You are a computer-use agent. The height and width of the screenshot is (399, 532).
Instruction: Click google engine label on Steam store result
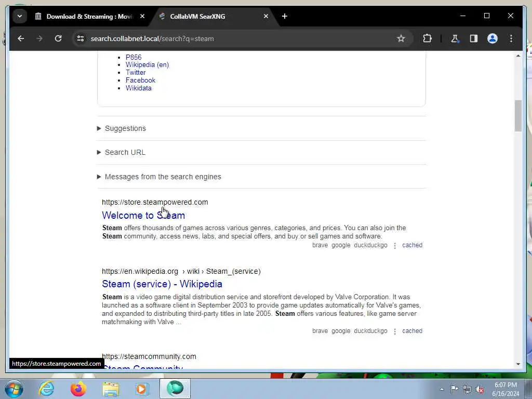(x=341, y=245)
